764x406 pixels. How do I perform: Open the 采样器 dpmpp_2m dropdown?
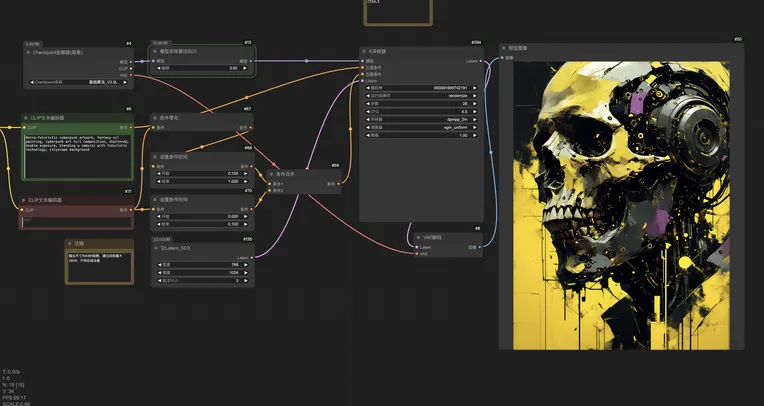[x=420, y=119]
